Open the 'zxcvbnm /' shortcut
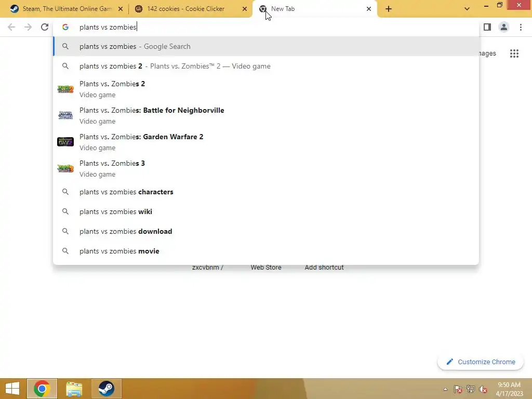This screenshot has width=532, height=399. click(x=208, y=268)
